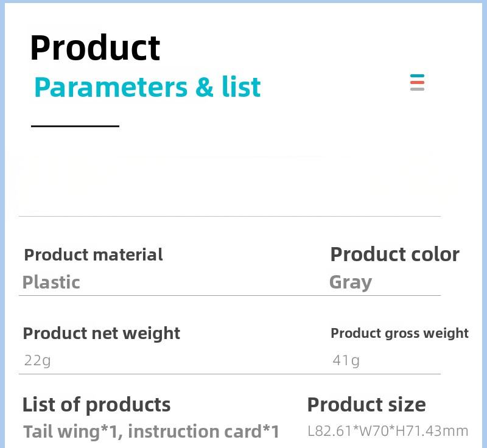Screen dimensions: 487x448
Task: Select the "41g" gross weight value
Action: (x=346, y=360)
